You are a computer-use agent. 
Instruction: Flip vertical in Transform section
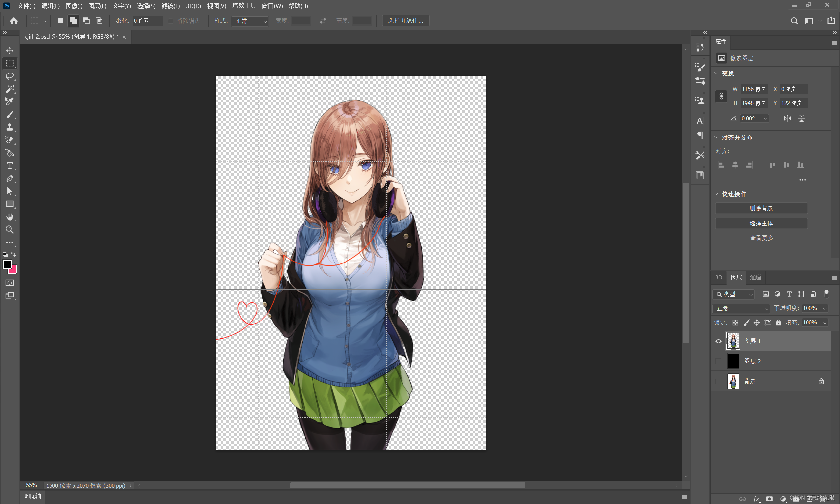[x=802, y=118]
